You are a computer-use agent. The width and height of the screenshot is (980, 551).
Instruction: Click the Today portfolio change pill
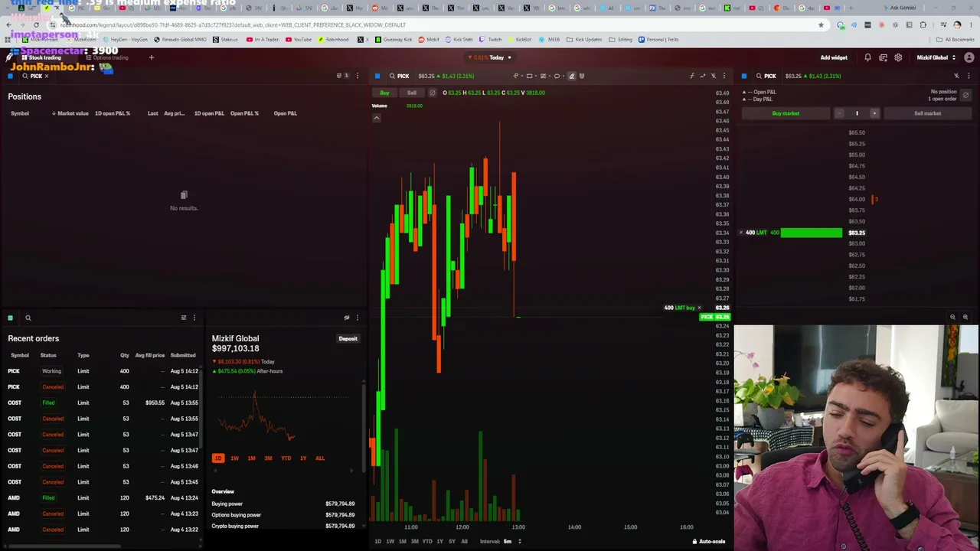point(490,57)
